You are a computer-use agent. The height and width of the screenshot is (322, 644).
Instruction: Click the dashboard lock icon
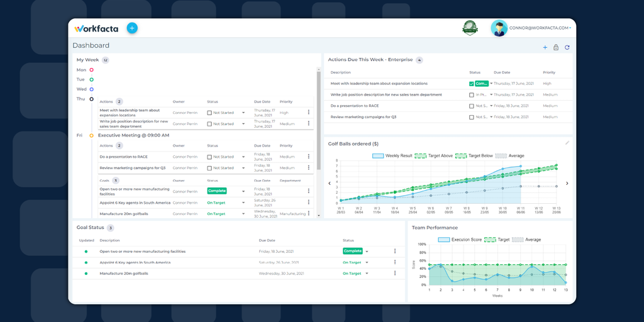pyautogui.click(x=556, y=48)
